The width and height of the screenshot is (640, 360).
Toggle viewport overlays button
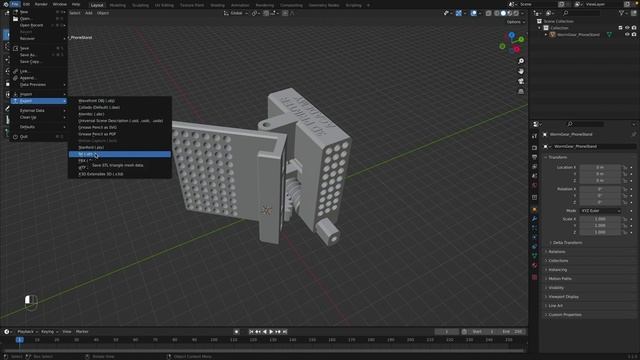(x=473, y=13)
